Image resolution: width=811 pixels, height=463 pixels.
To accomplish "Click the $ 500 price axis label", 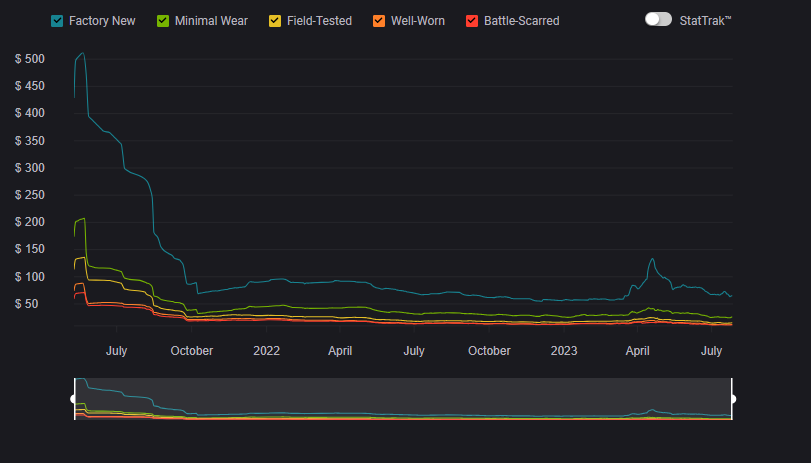I will [30, 59].
